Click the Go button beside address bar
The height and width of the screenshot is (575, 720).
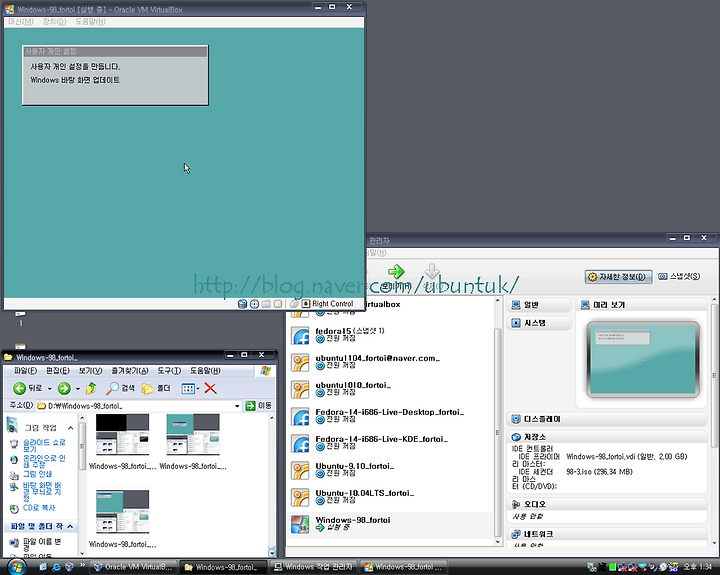[259, 406]
